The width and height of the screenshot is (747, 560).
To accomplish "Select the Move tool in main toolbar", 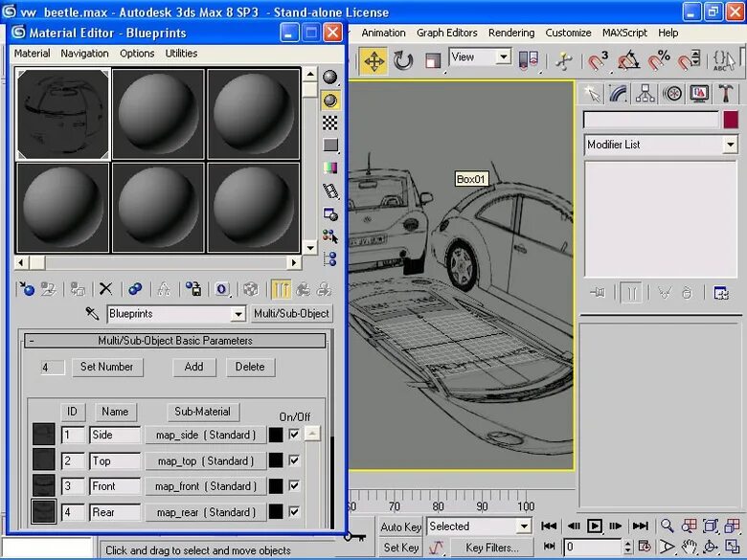I will (373, 61).
